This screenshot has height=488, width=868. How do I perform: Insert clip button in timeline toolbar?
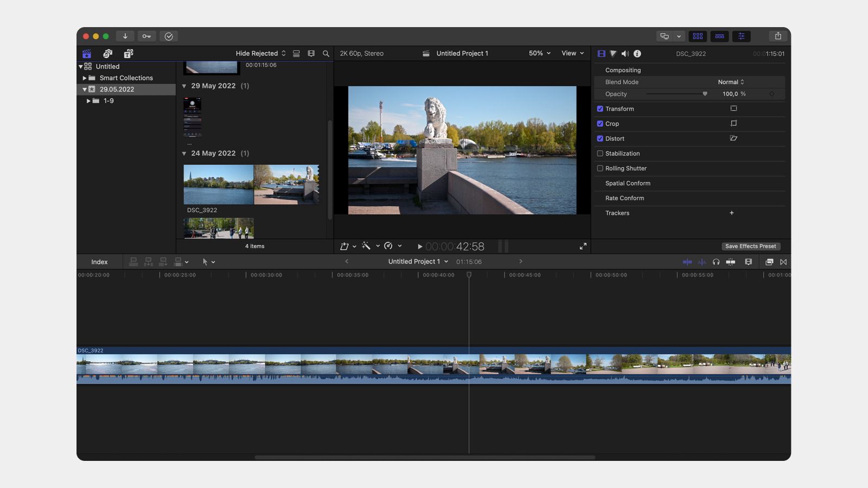pyautogui.click(x=148, y=262)
